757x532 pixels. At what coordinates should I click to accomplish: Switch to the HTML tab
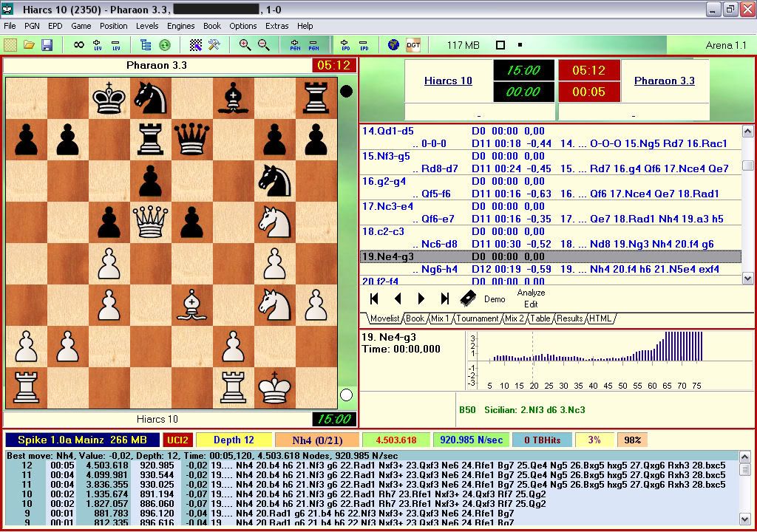[600, 318]
